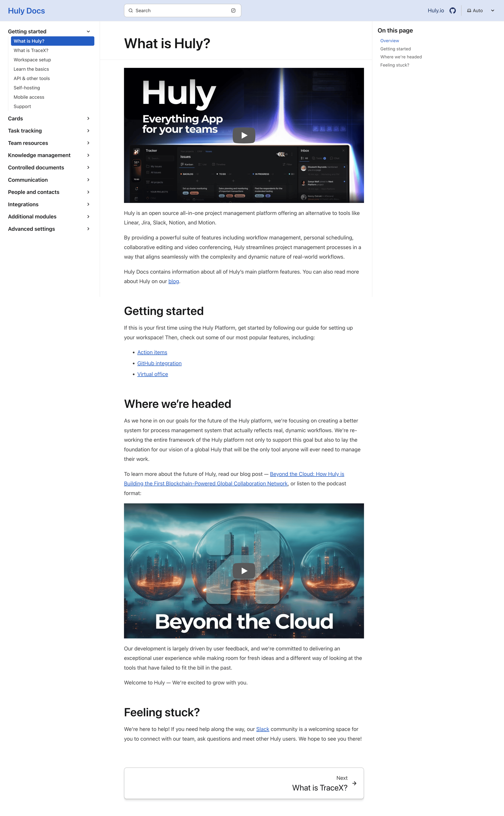
Task: Open the Action items link
Action: 152,352
